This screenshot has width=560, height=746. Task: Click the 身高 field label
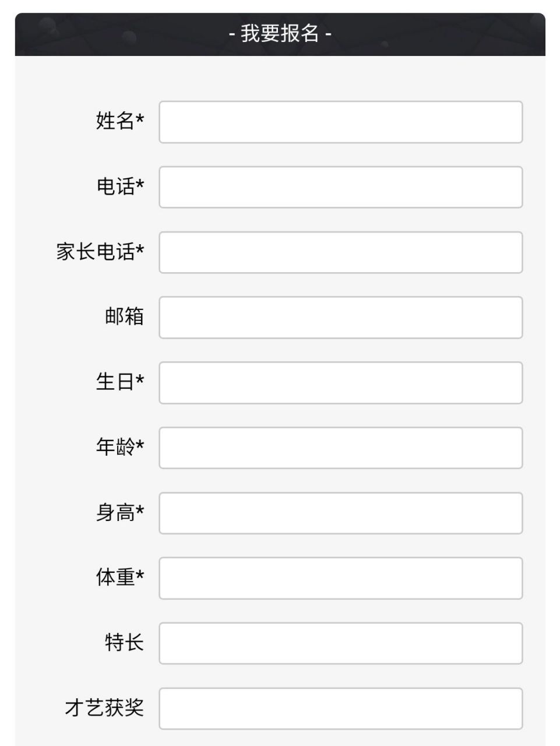click(119, 510)
